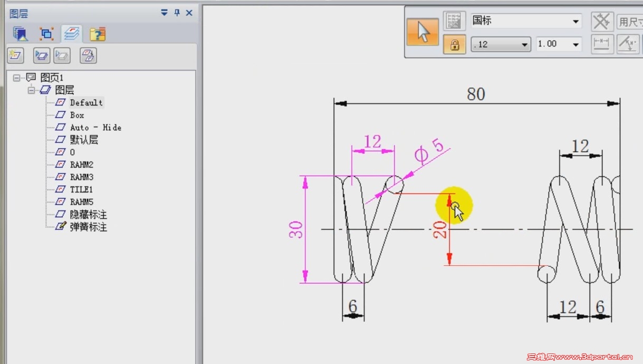Select the Default layer
Image resolution: width=643 pixels, height=364 pixels.
87,102
